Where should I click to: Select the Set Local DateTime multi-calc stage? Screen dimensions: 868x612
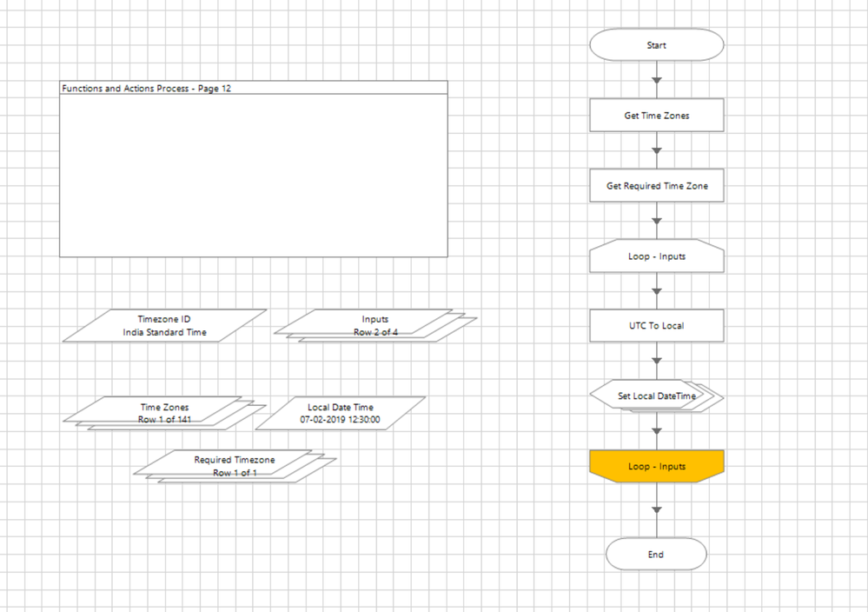(x=657, y=396)
